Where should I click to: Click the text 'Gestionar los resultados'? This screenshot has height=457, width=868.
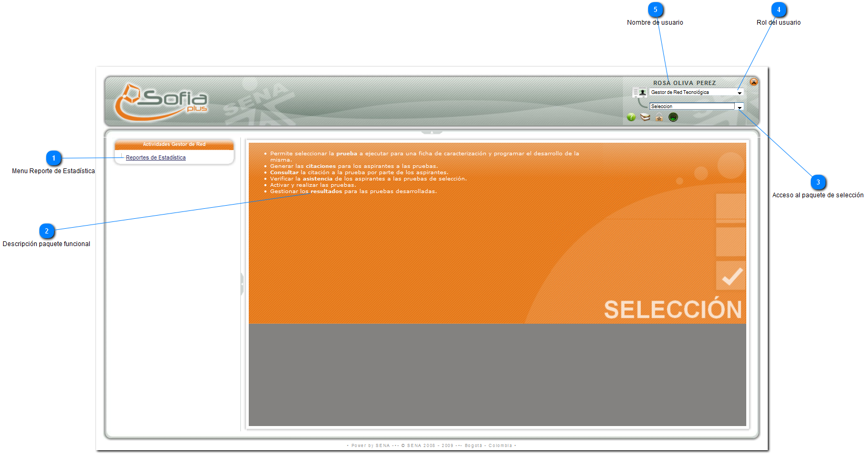[306, 192]
